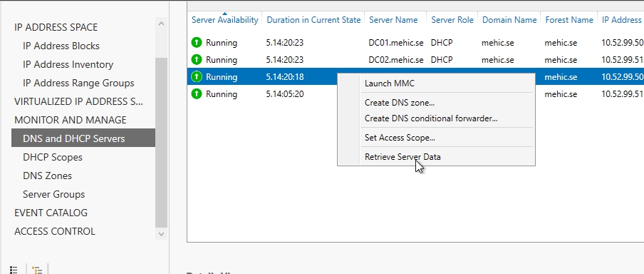This screenshot has width=644, height=274.
Task: Click navigation pane scroll up arrow
Action: (x=161, y=24)
